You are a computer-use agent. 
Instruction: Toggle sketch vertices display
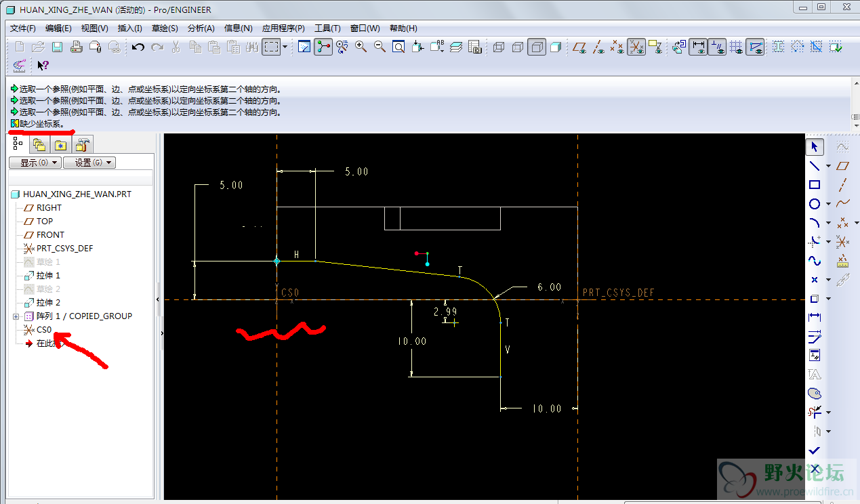pyautogui.click(x=755, y=47)
